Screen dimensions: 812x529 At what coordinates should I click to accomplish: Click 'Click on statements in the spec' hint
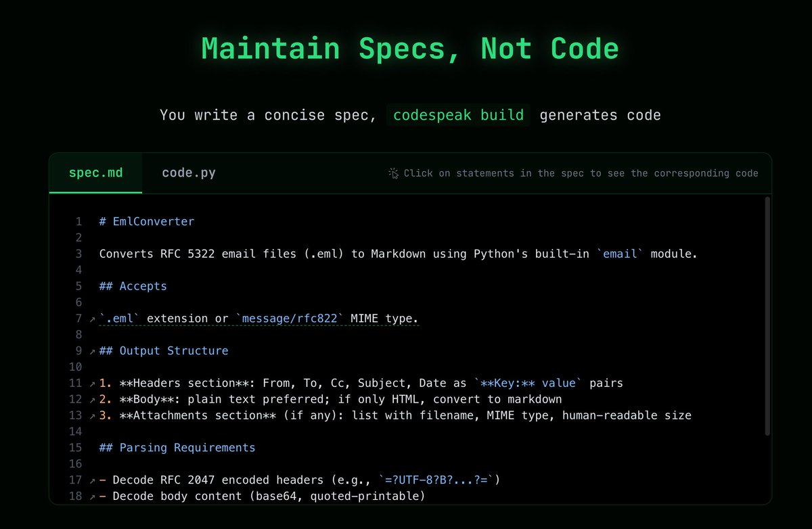581,173
